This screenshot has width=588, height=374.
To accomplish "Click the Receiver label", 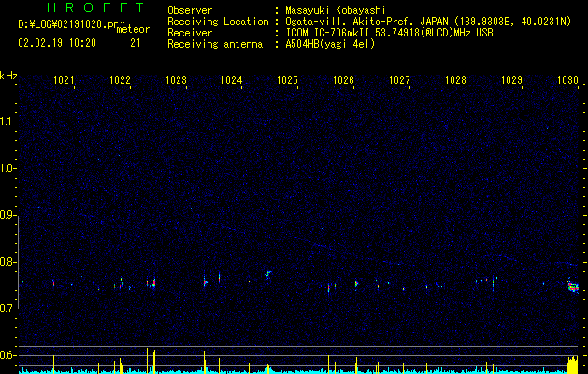I will [x=190, y=33].
